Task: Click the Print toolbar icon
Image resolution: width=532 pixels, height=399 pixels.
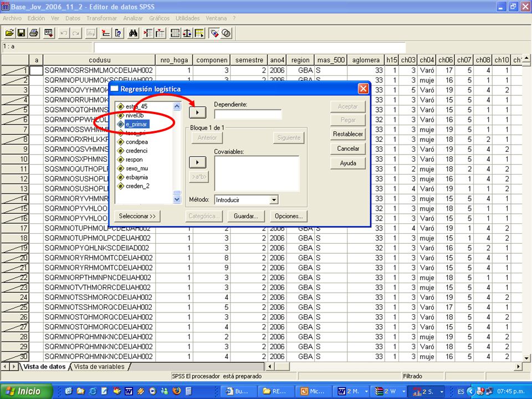Action: pyautogui.click(x=34, y=33)
